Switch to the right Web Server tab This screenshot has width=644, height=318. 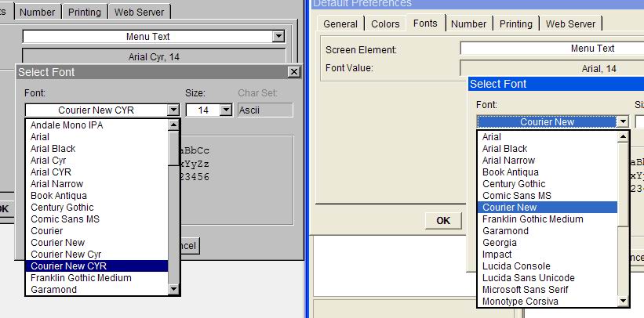(x=572, y=24)
